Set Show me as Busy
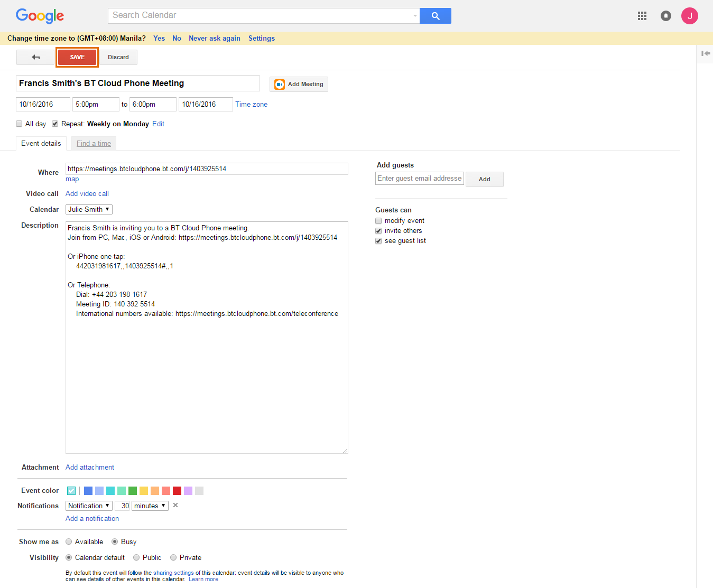The image size is (713, 588). tap(115, 542)
